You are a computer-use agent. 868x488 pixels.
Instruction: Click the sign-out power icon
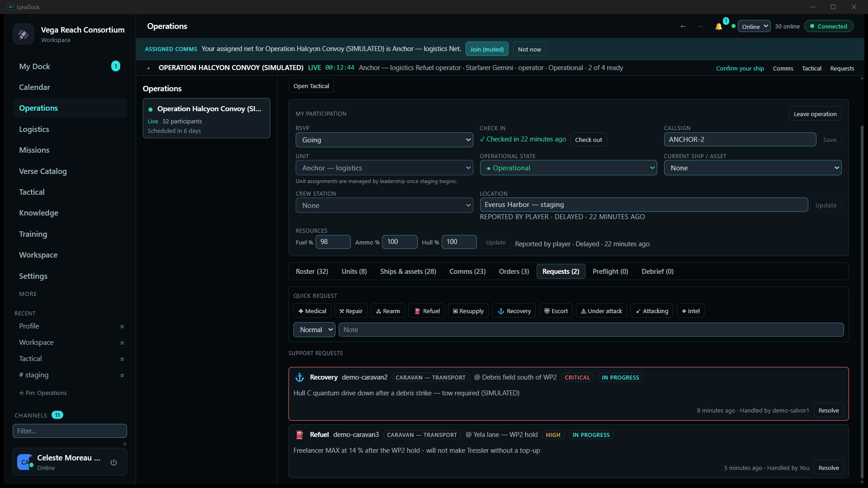113,462
